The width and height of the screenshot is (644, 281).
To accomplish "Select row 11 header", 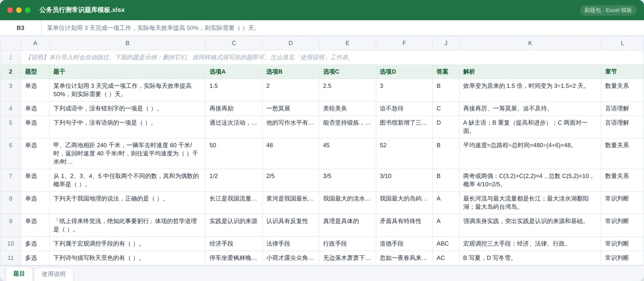I will click(11, 258).
